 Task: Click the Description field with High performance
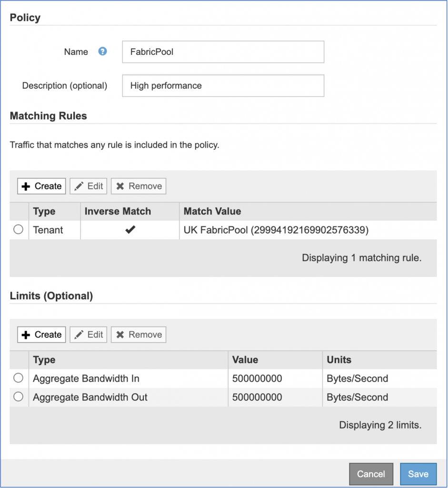[x=223, y=86]
